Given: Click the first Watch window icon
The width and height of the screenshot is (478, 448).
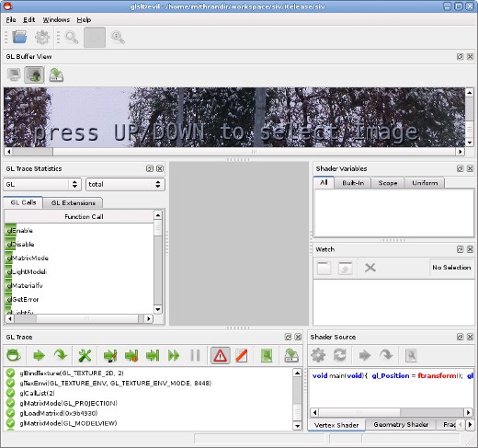Looking at the screenshot, I should pyautogui.click(x=324, y=268).
